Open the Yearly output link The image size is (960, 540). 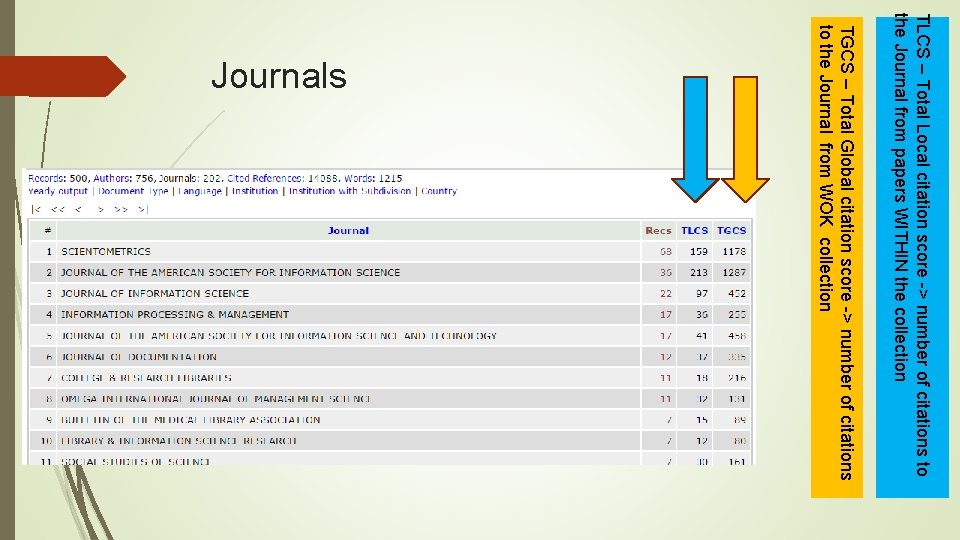(58, 191)
